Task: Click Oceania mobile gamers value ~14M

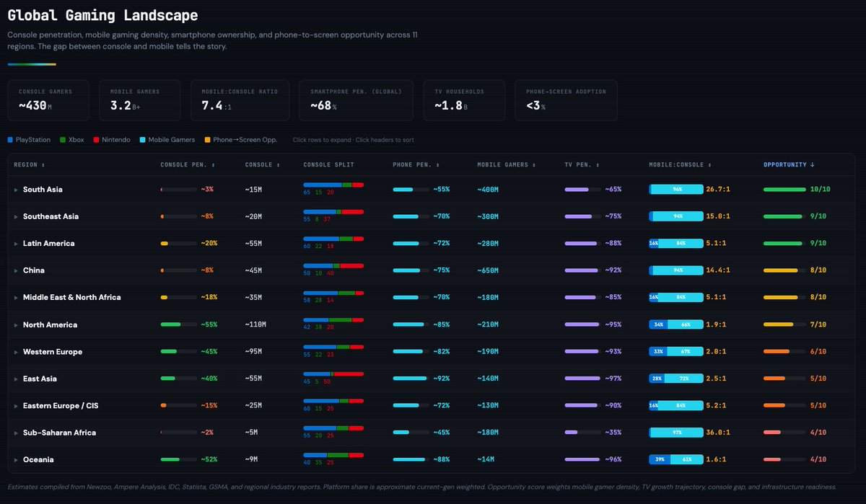Action: pyautogui.click(x=486, y=460)
